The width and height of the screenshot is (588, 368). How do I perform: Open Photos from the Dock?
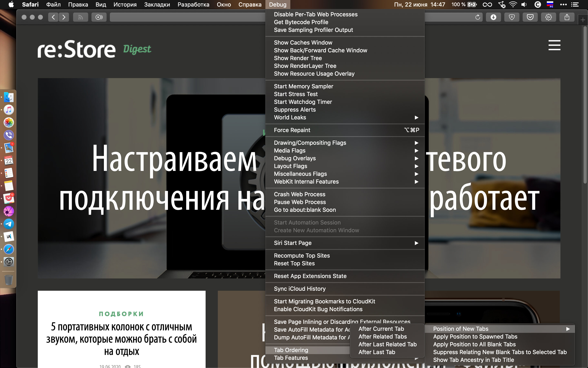pos(9,122)
